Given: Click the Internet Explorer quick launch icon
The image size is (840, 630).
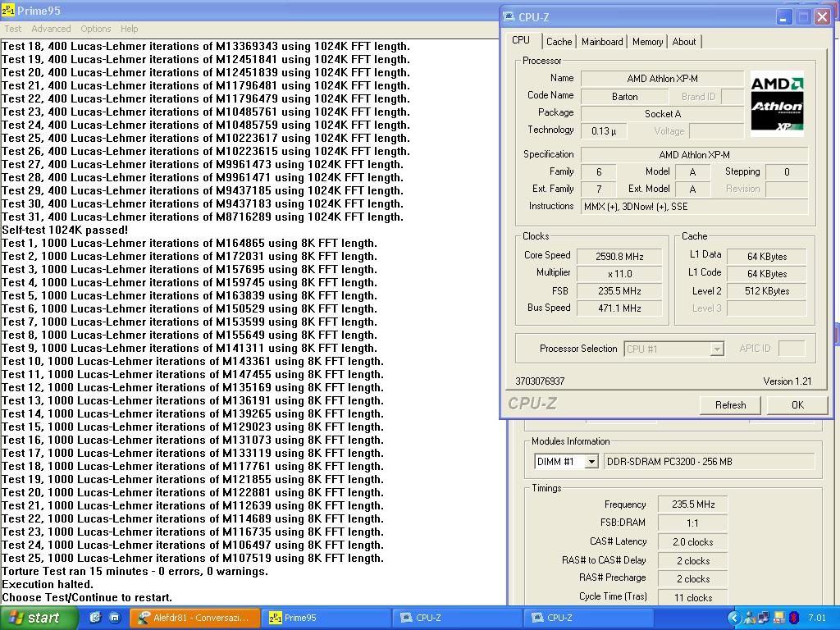Looking at the screenshot, I should click(x=95, y=618).
